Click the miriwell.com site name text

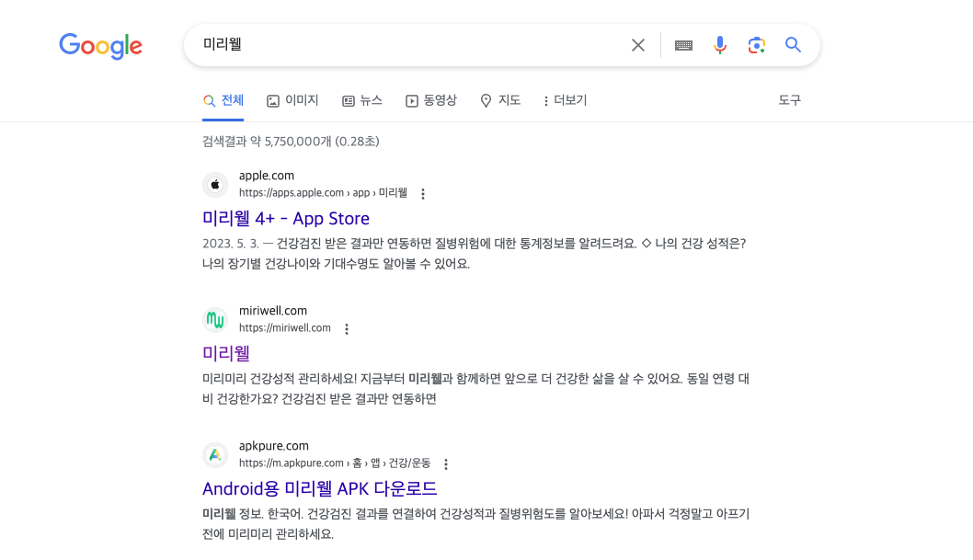point(273,311)
